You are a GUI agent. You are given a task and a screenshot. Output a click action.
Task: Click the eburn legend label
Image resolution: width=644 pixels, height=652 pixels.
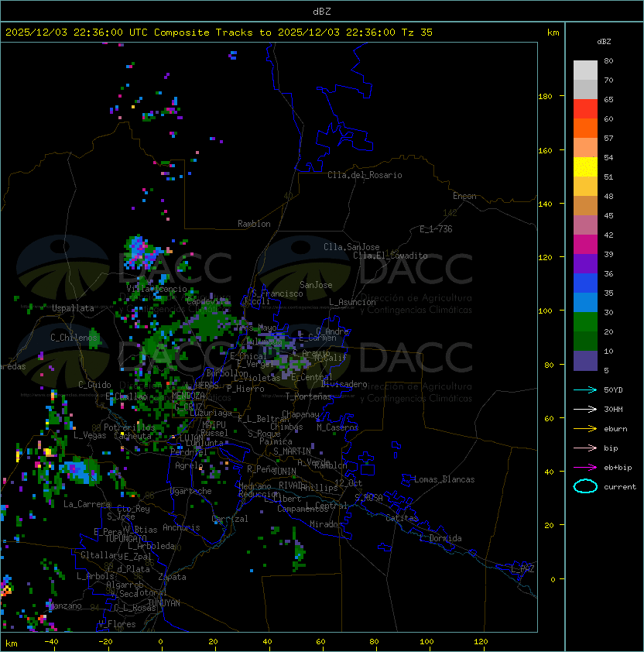pos(615,429)
